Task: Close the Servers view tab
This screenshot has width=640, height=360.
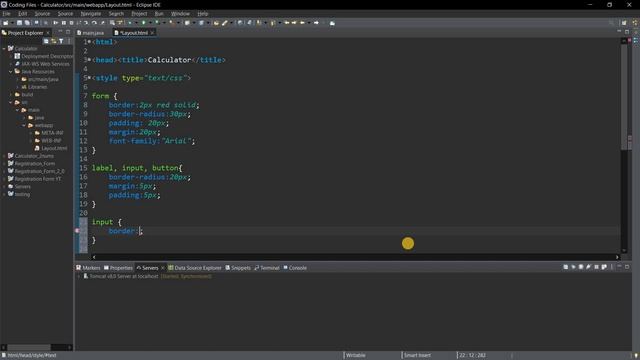Action: [x=162, y=268]
